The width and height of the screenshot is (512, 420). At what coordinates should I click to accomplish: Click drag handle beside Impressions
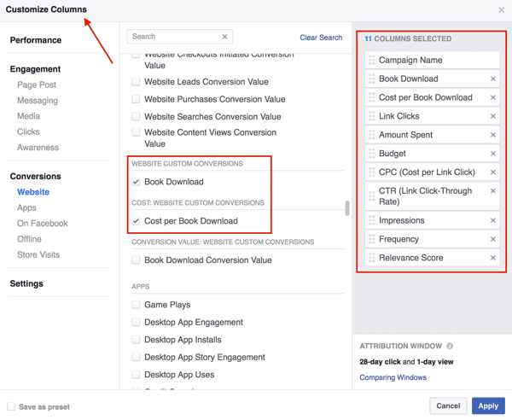pyautogui.click(x=371, y=220)
